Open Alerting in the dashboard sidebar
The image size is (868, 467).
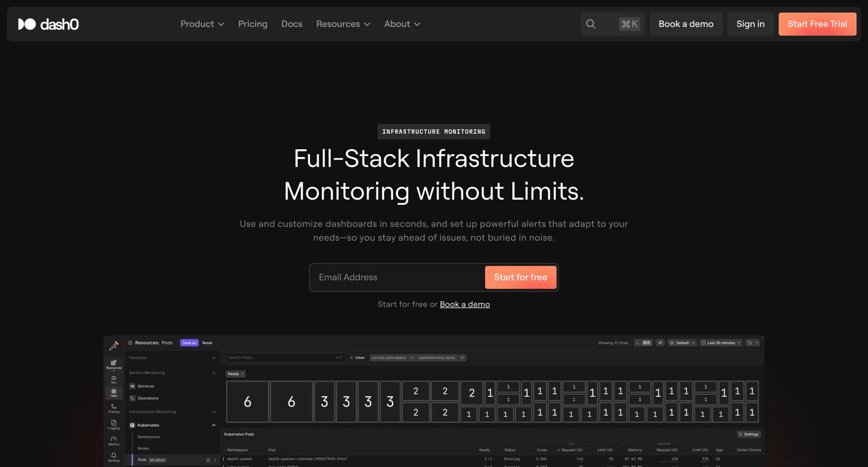pos(114,457)
